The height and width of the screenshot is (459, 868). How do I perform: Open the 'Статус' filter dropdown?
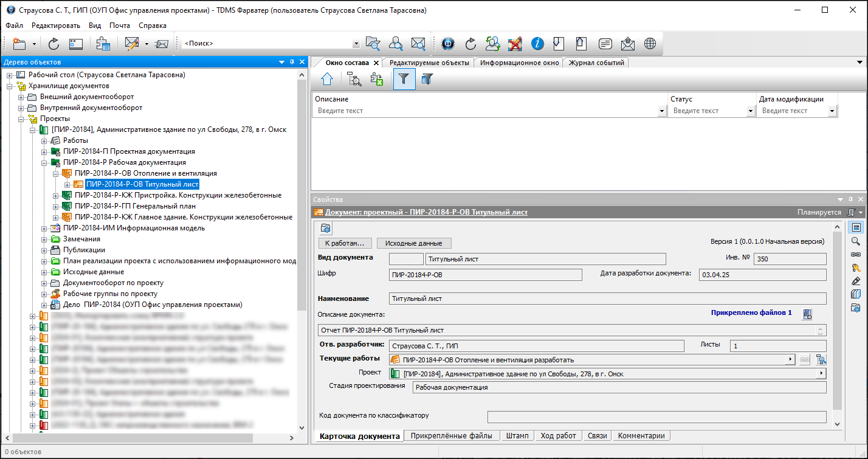point(751,111)
